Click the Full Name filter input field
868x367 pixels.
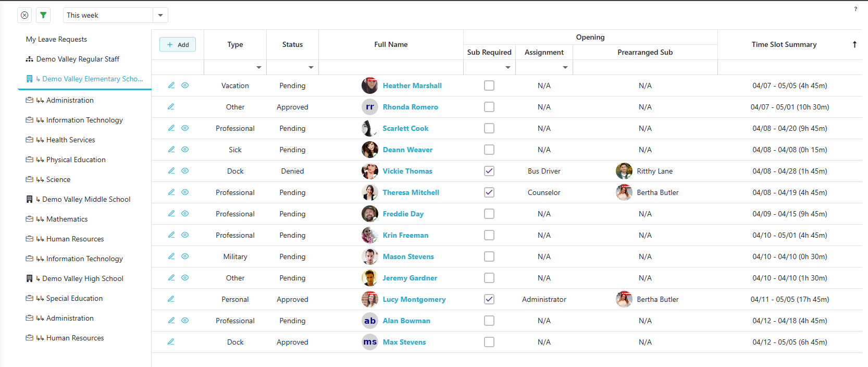click(x=391, y=67)
